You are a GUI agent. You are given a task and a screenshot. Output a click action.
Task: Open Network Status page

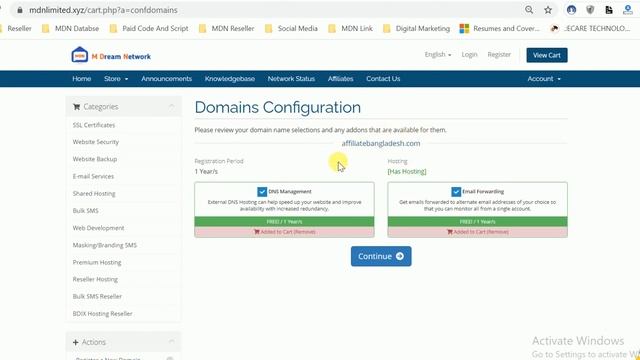tap(291, 79)
